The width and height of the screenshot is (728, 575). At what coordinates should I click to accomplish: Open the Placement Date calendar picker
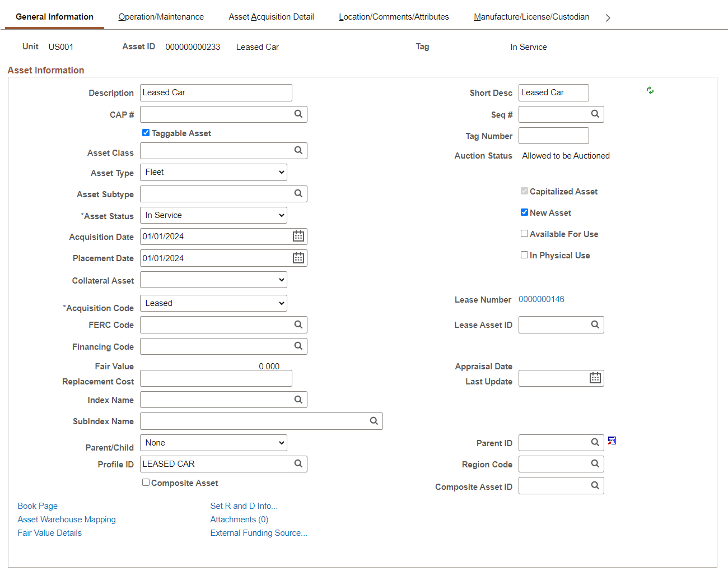(x=298, y=258)
